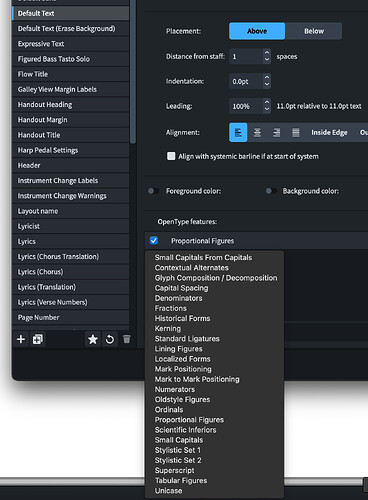Click the Indentation value field

pyautogui.click(x=246, y=82)
